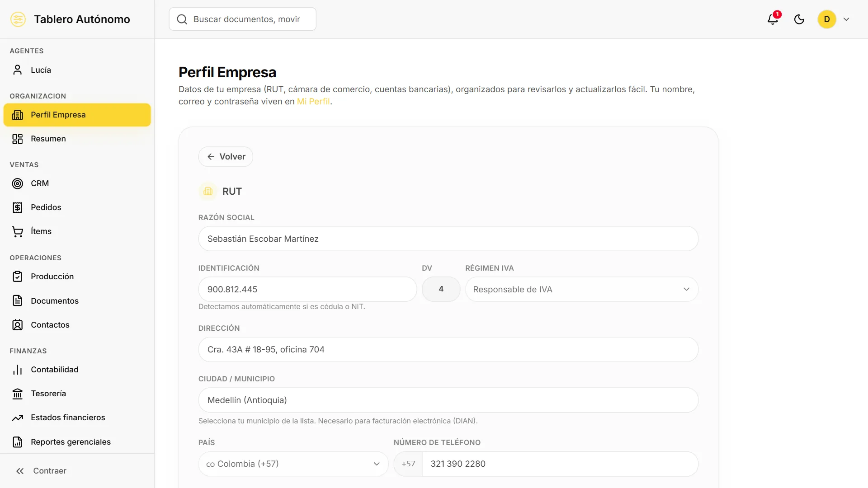Screen dimensions: 868x488
Task: Follow the Mi Perfil link
Action: 313,102
